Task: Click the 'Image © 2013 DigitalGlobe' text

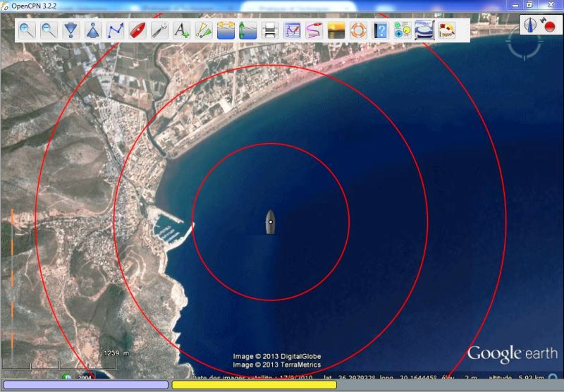Action: pos(277,357)
